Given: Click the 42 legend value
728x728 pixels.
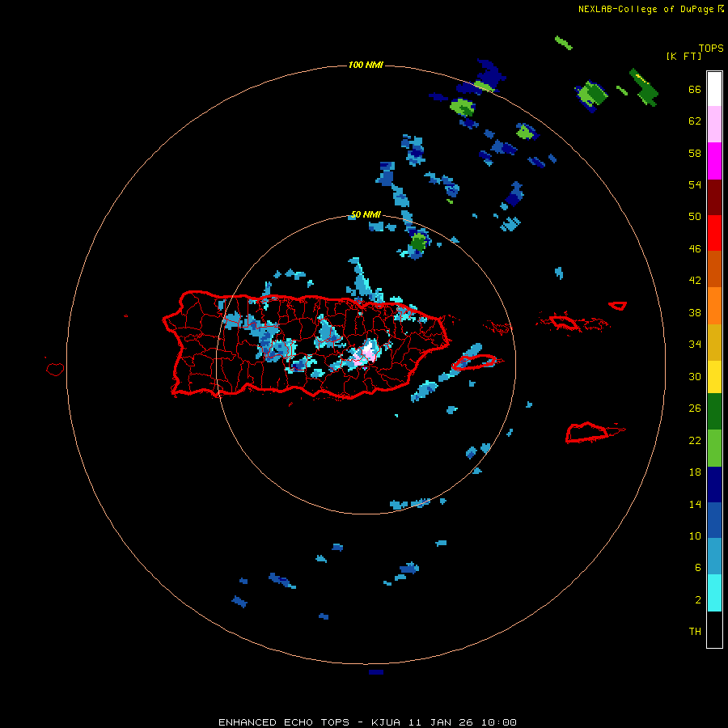Looking at the screenshot, I should pos(695,280).
